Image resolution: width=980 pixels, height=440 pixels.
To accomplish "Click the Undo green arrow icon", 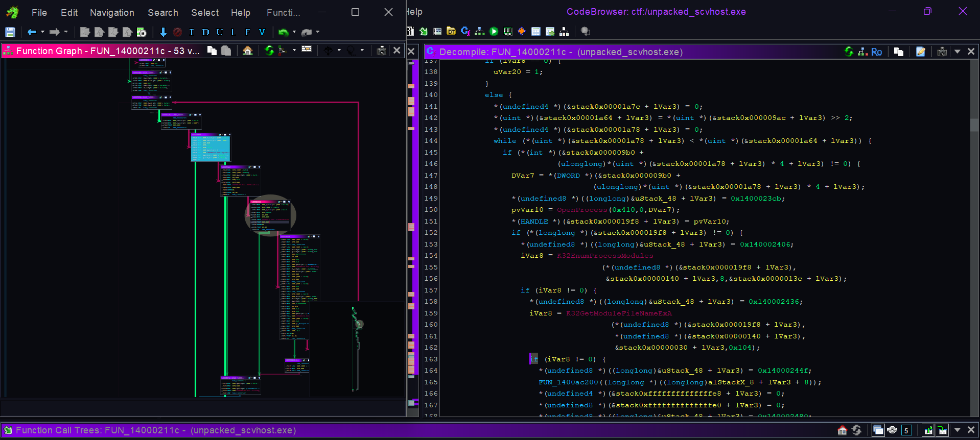I will pyautogui.click(x=283, y=32).
